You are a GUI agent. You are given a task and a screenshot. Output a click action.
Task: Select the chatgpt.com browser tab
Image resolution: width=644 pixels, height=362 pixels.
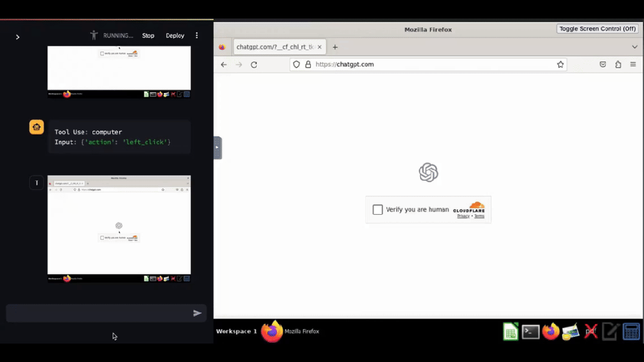[275, 47]
